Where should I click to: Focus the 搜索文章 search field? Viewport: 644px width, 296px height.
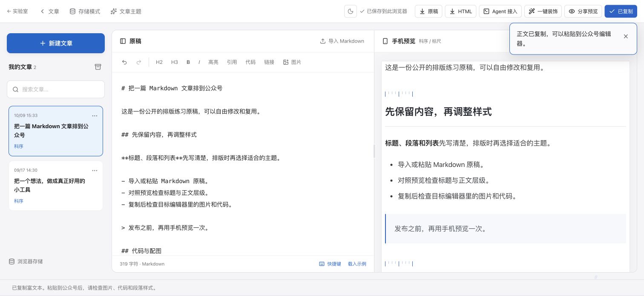pos(56,89)
